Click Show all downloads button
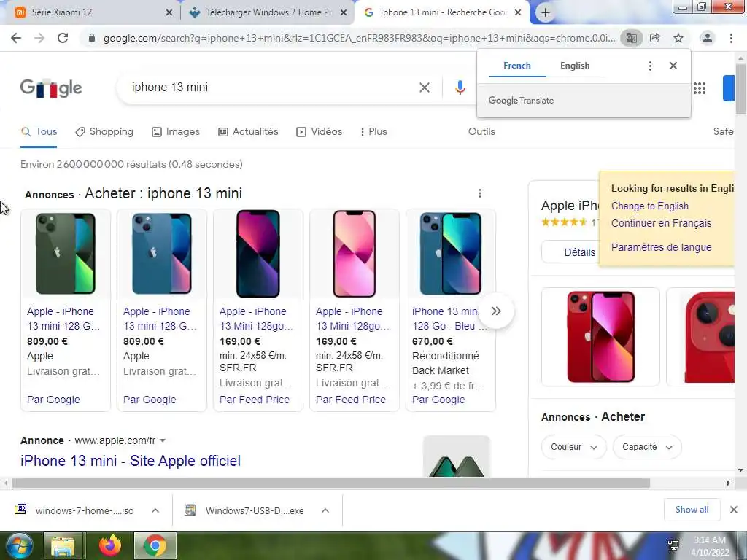The width and height of the screenshot is (747, 560). tap(692, 510)
